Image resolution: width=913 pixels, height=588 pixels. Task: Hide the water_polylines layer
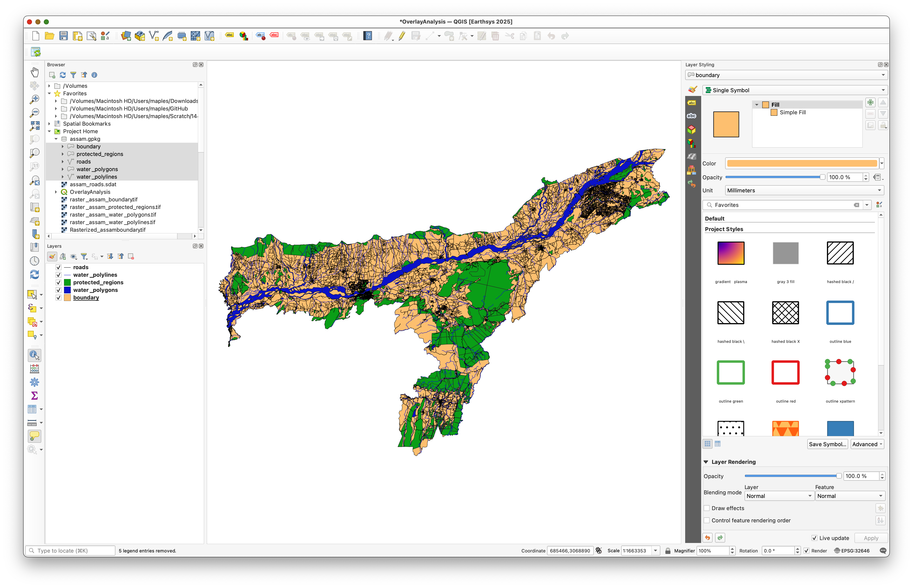click(59, 275)
